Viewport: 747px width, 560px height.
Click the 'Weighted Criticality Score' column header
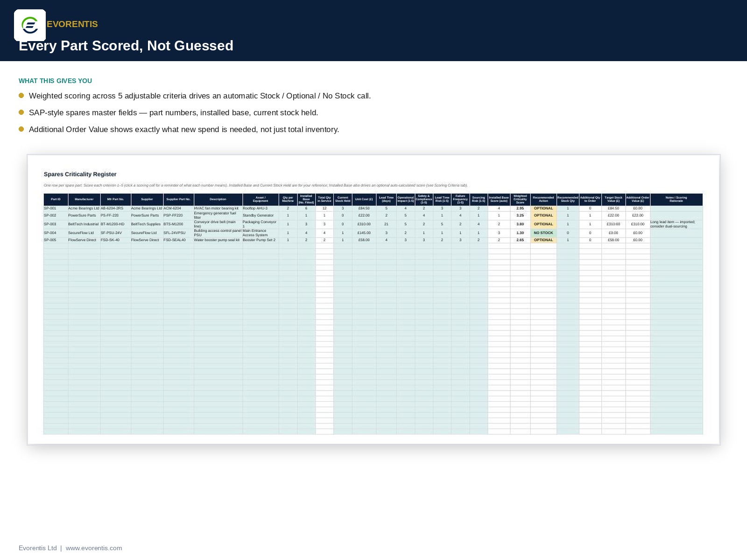click(x=520, y=199)
